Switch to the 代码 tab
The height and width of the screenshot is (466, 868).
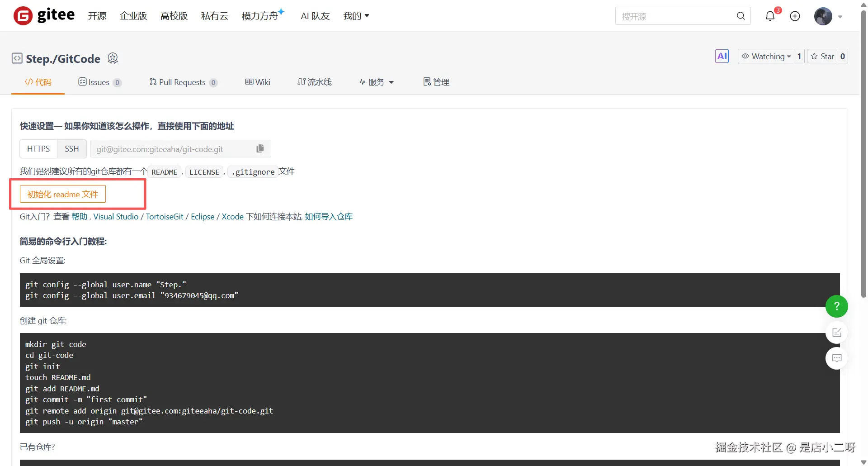pyautogui.click(x=38, y=82)
